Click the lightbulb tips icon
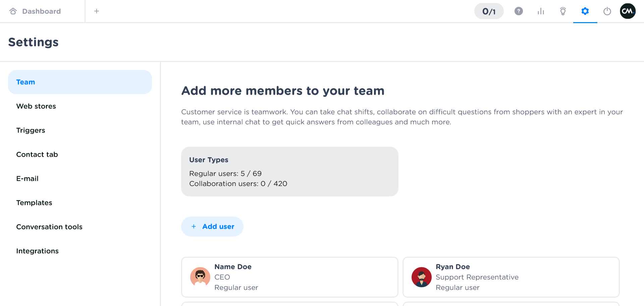This screenshot has width=644, height=306. pos(563,11)
